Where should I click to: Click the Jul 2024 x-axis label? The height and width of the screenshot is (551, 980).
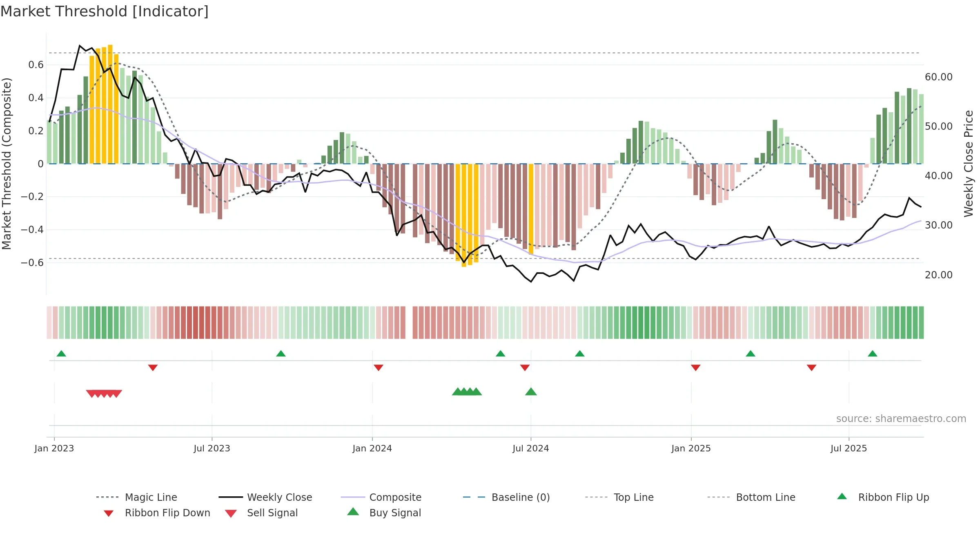coord(531,449)
